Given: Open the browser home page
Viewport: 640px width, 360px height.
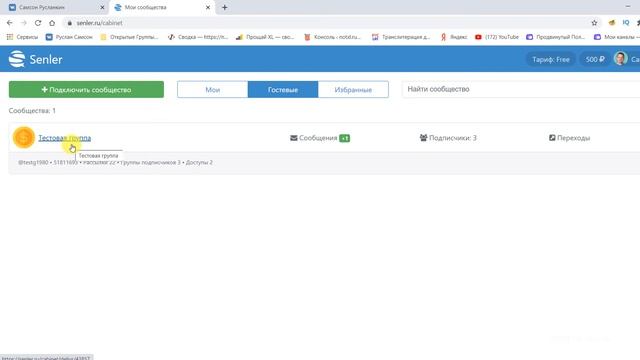Looking at the screenshot, I should pyautogui.click(x=52, y=23).
